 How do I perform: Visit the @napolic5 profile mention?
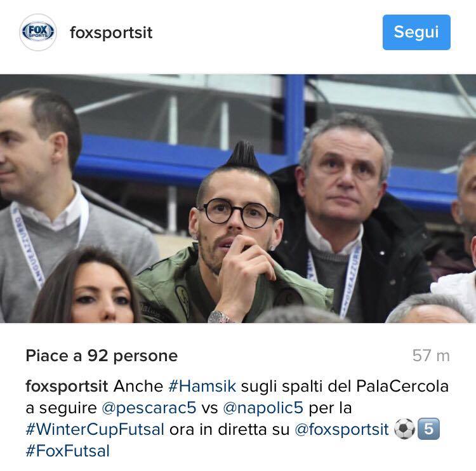(x=263, y=408)
